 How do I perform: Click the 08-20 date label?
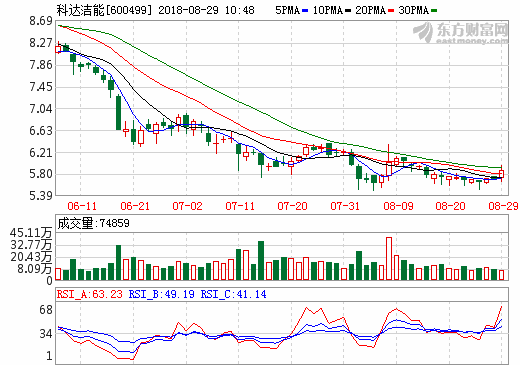point(450,206)
